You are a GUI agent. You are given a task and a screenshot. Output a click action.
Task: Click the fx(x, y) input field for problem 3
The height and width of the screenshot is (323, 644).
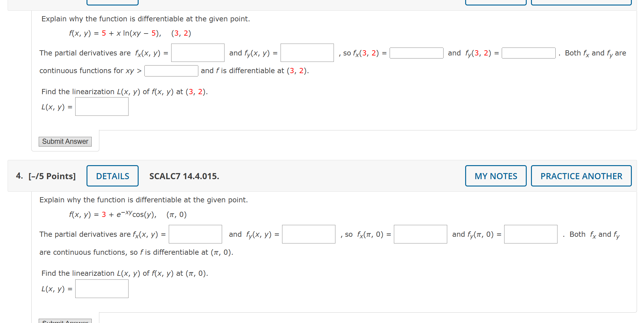[197, 53]
